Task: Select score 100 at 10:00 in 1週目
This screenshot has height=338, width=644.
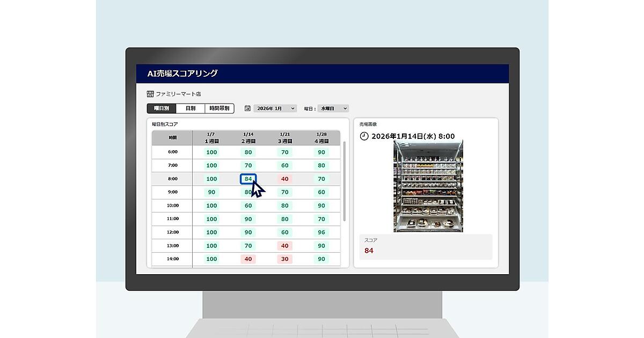Action: [211, 205]
